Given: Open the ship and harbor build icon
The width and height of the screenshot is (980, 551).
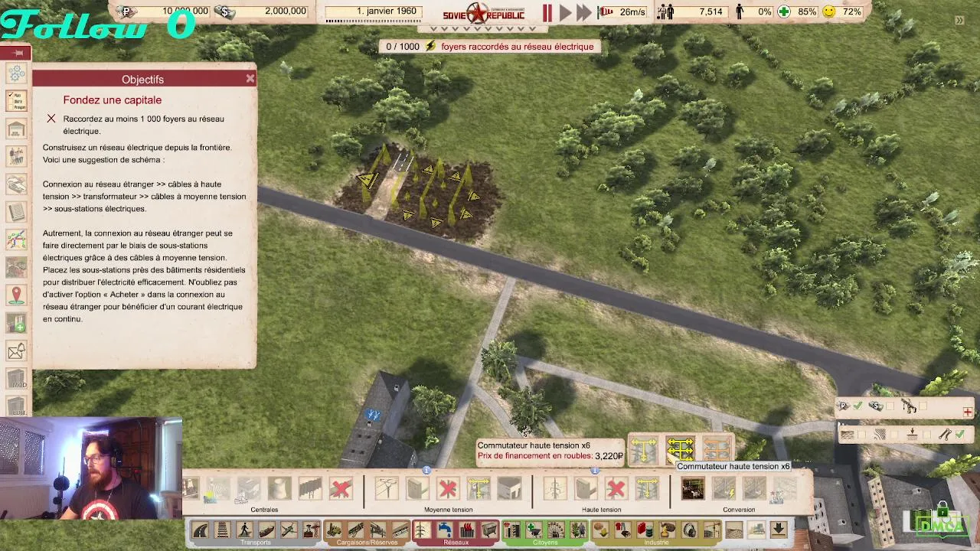Looking at the screenshot, I should click(x=266, y=530).
